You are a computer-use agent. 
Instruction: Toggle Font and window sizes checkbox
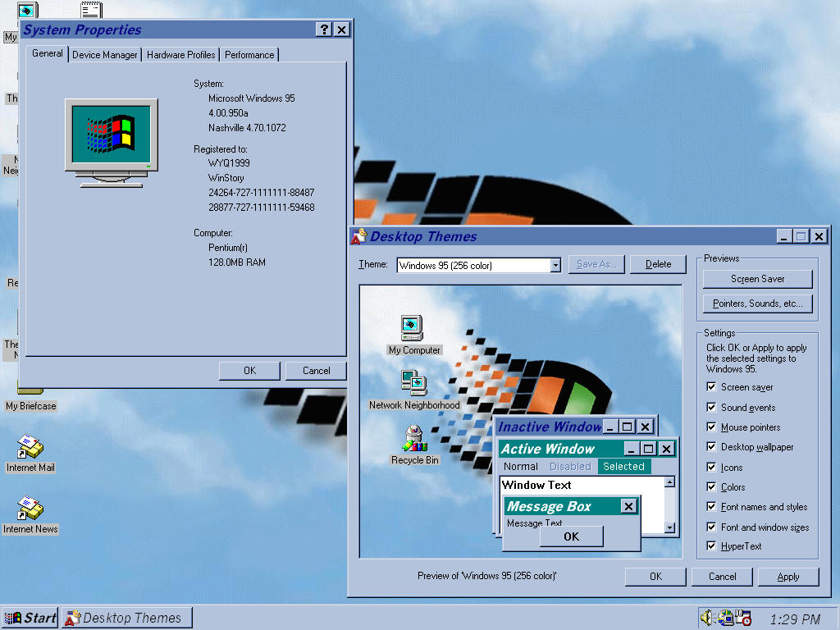coord(711,527)
